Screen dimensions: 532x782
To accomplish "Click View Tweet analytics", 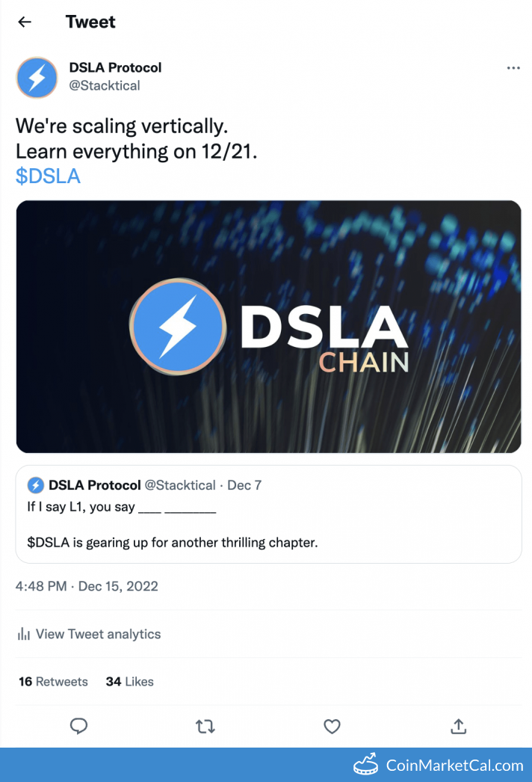I will (x=98, y=633).
